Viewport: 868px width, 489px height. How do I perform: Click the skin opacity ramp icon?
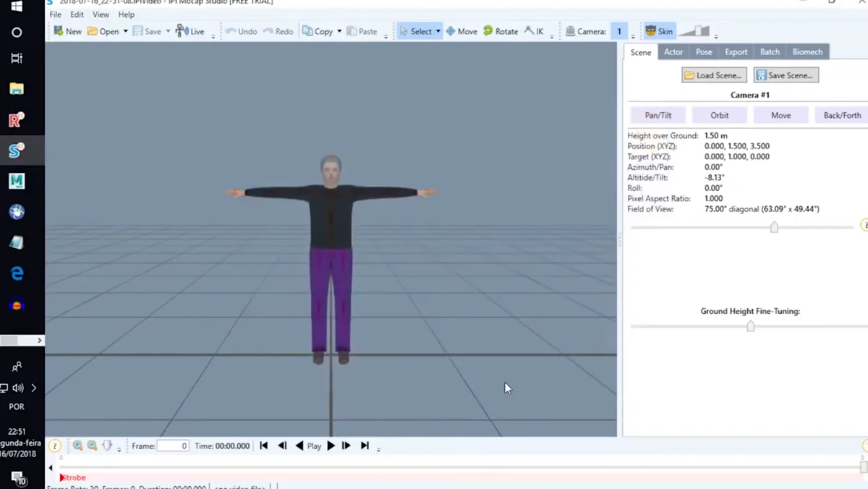tap(694, 31)
